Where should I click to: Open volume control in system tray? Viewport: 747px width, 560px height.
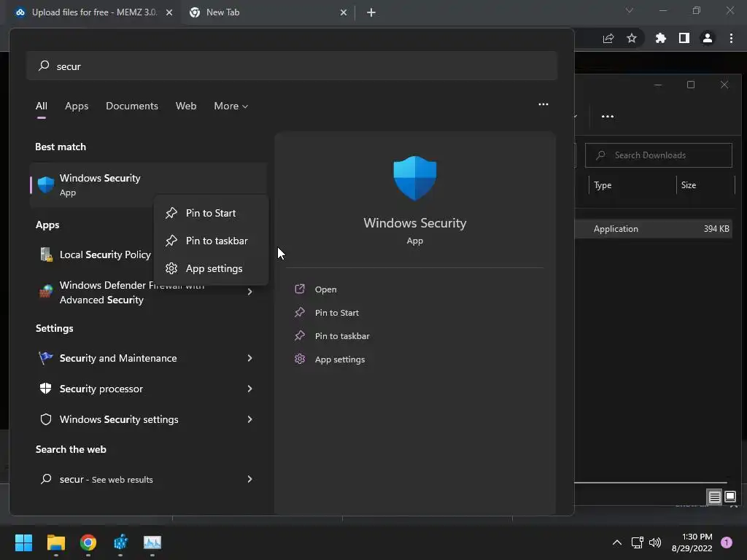(x=655, y=542)
